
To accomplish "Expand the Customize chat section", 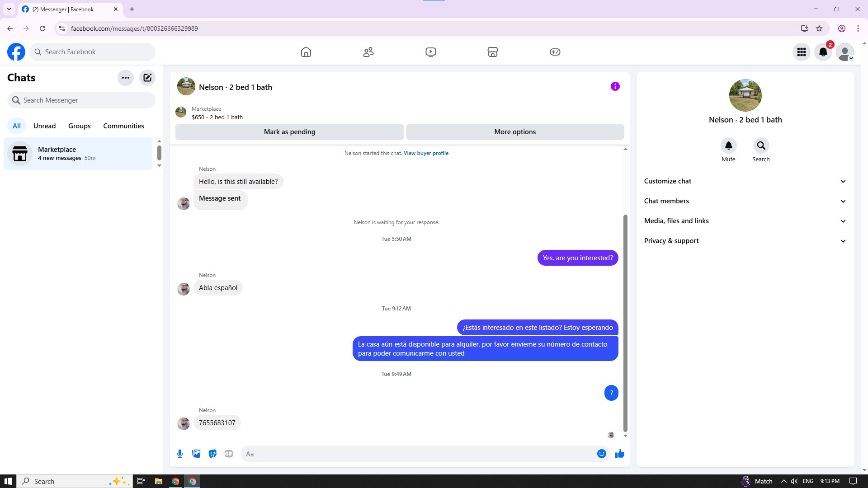I will click(x=745, y=181).
